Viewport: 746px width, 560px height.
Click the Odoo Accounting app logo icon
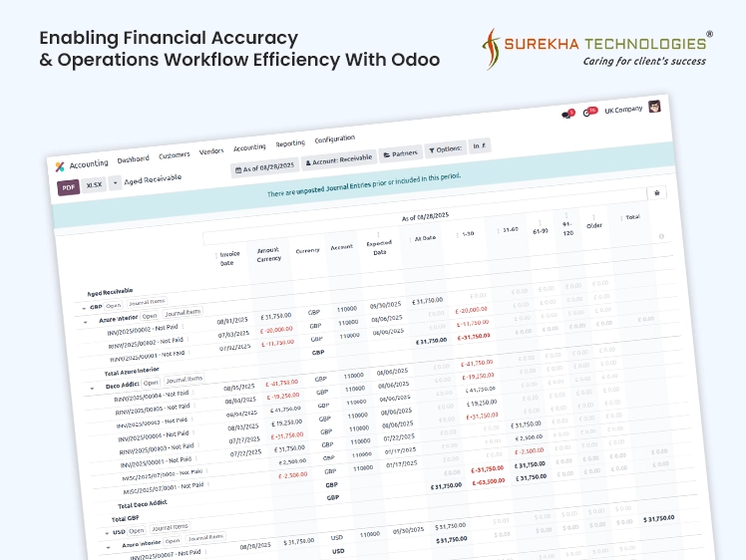60,166
